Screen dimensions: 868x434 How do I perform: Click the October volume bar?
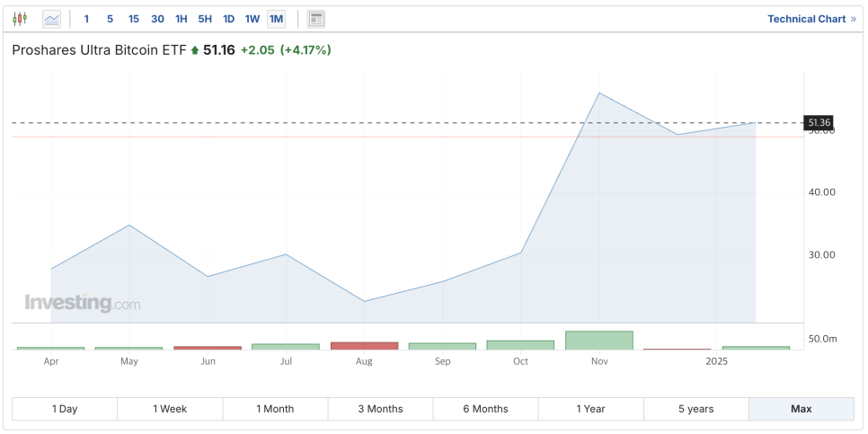coord(520,345)
